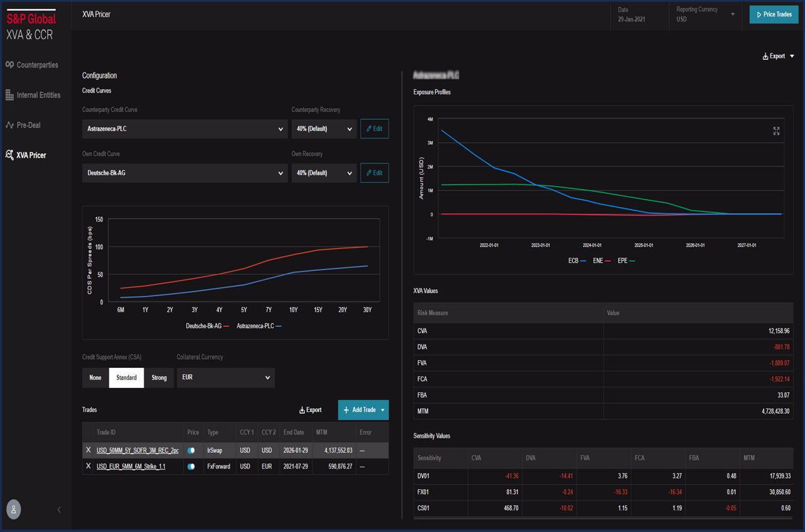
Task: Remove the USD_50MM_5Y_SOFR_3M_REC_2pc trade
Action: (88, 450)
